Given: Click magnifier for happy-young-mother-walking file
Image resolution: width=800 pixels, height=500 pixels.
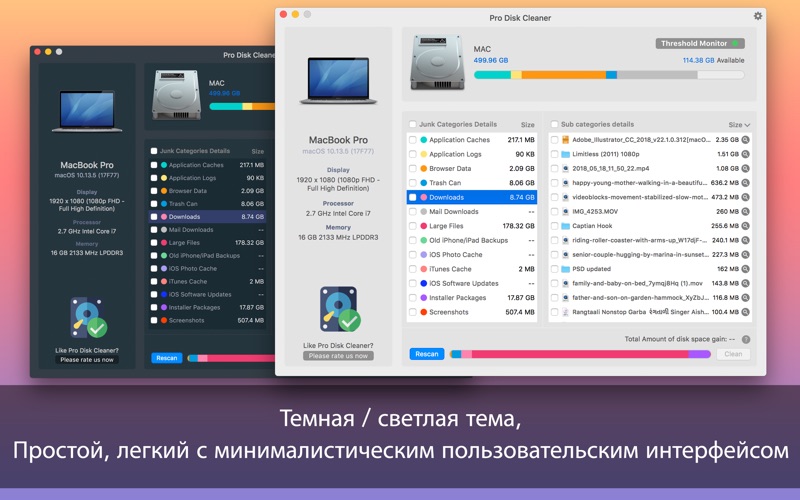Looking at the screenshot, I should point(745,183).
